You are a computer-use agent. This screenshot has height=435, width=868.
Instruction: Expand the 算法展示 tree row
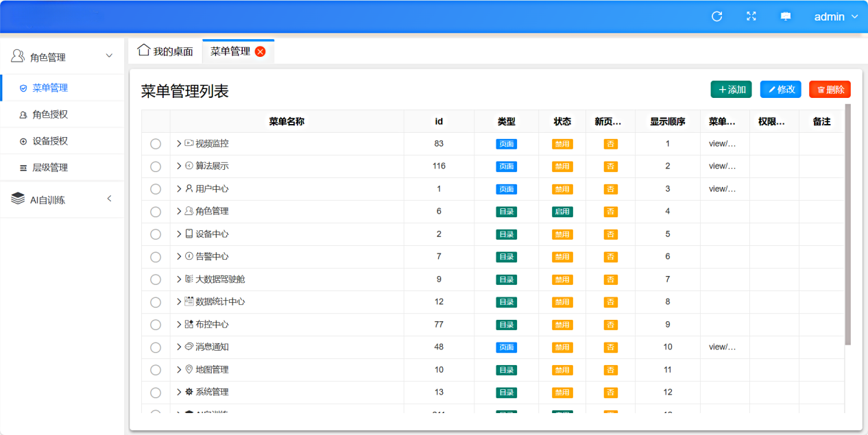point(179,166)
